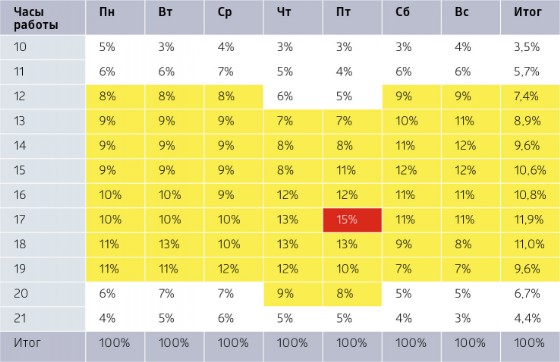
Task: Select the Итог column header
Action: [530, 17]
